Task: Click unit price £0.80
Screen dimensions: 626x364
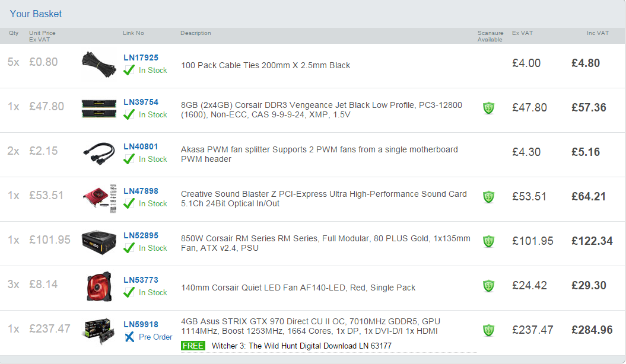Action: click(43, 62)
